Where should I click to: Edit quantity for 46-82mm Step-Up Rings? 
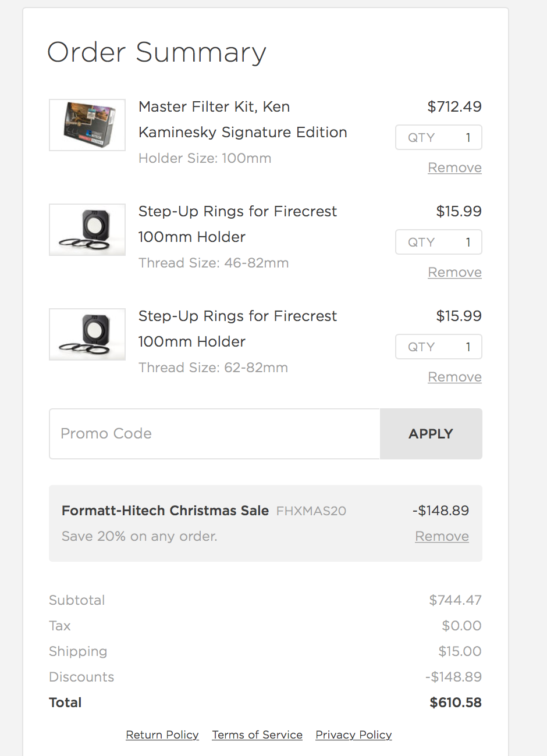coord(438,242)
